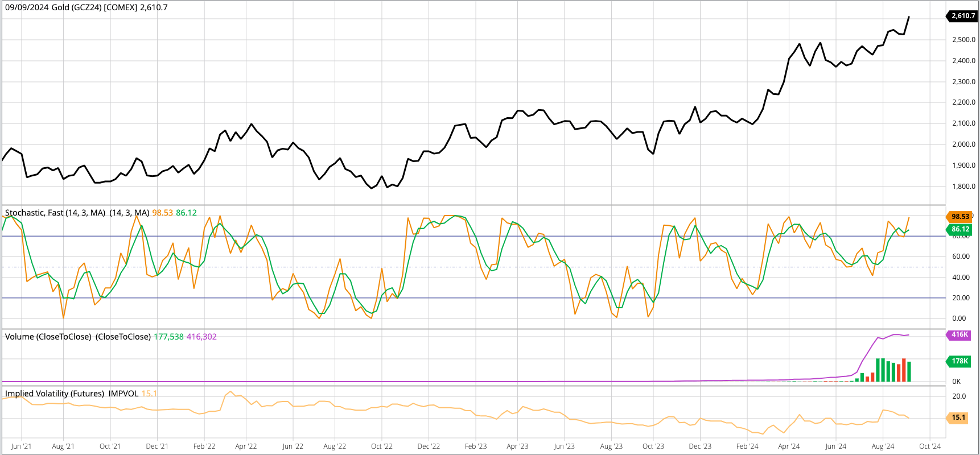Click the Stochastic, Fast (14, 3, MA) label
980x455 pixels.
pos(55,213)
